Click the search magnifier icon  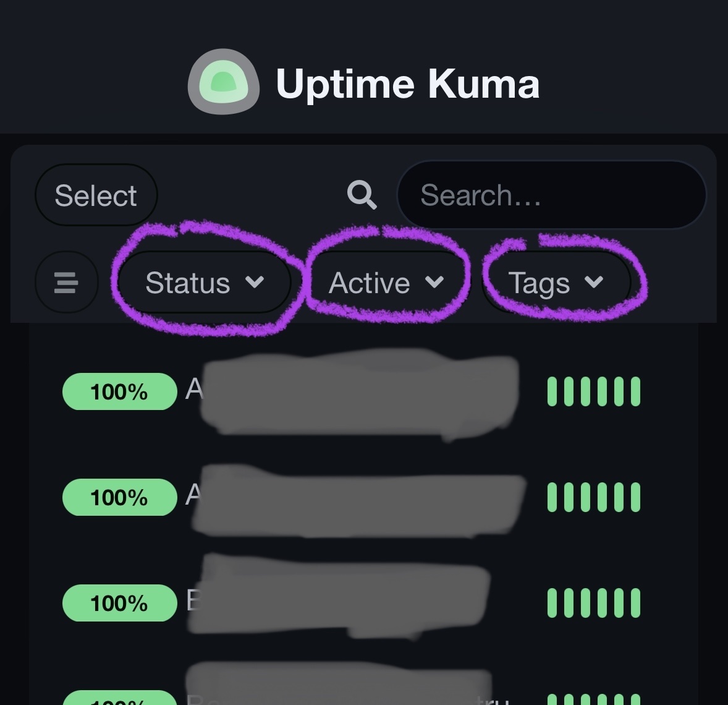point(362,195)
